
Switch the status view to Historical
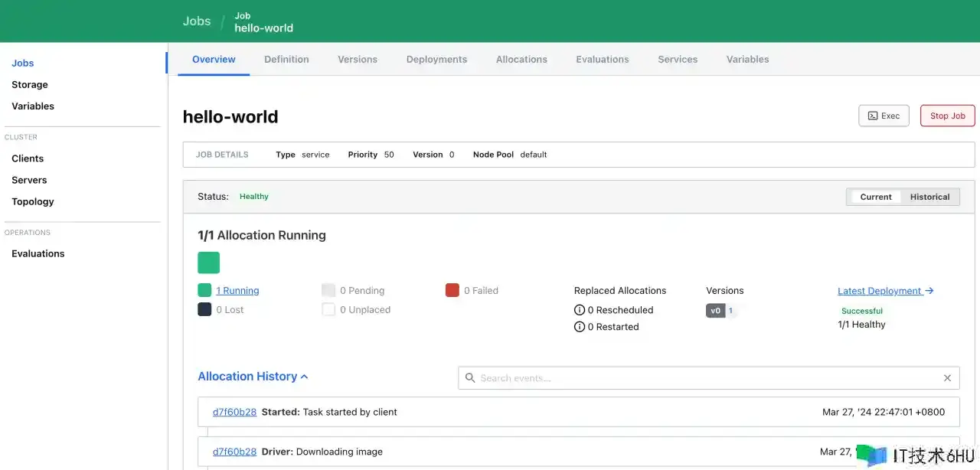point(930,197)
